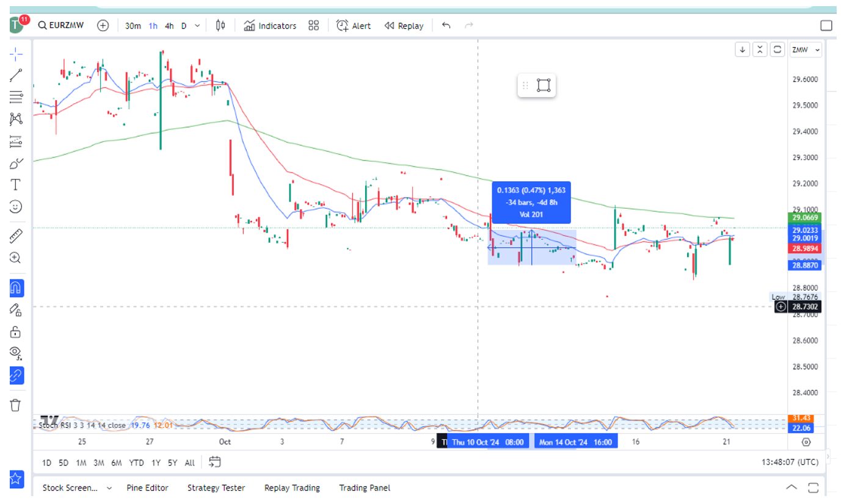Set the date range to 1Y
Image resolution: width=844 pixels, height=504 pixels.
[156, 463]
